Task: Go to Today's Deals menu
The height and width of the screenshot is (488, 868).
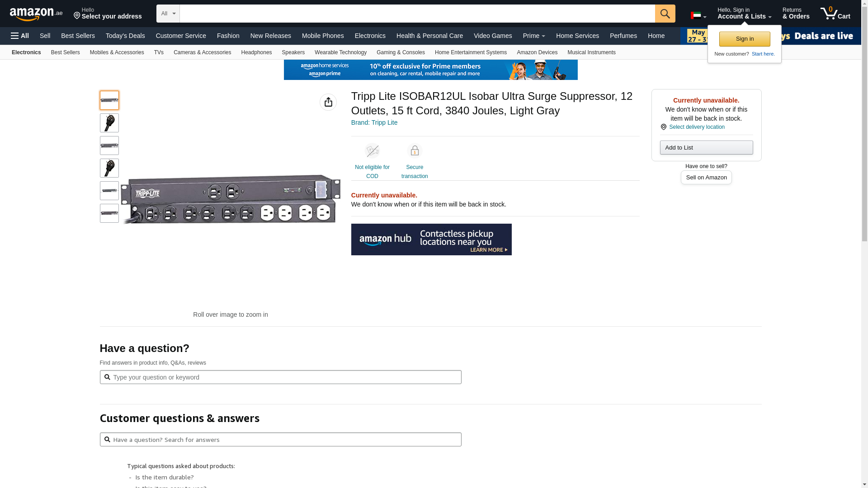Action: coord(125,36)
